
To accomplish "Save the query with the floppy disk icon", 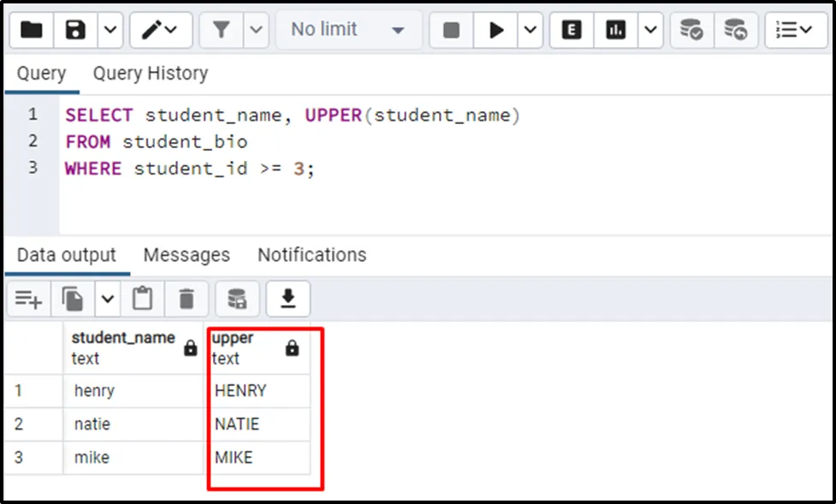I will click(x=76, y=31).
